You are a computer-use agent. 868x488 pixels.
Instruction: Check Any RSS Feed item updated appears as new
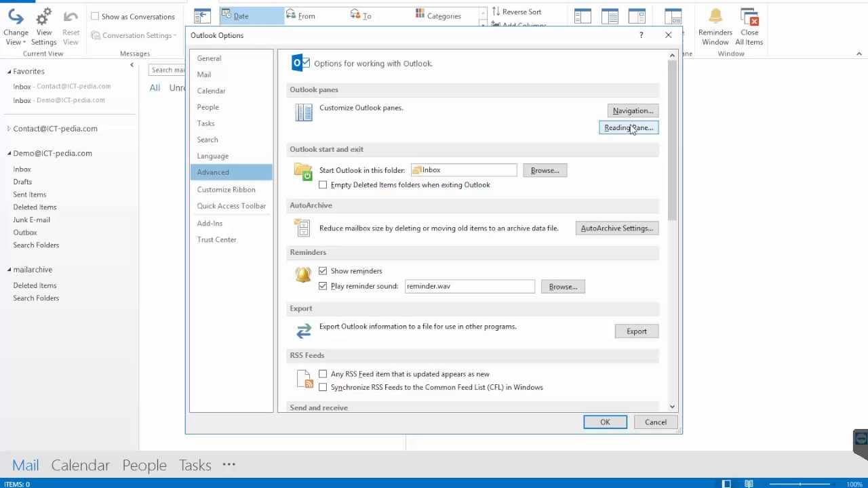tap(323, 374)
